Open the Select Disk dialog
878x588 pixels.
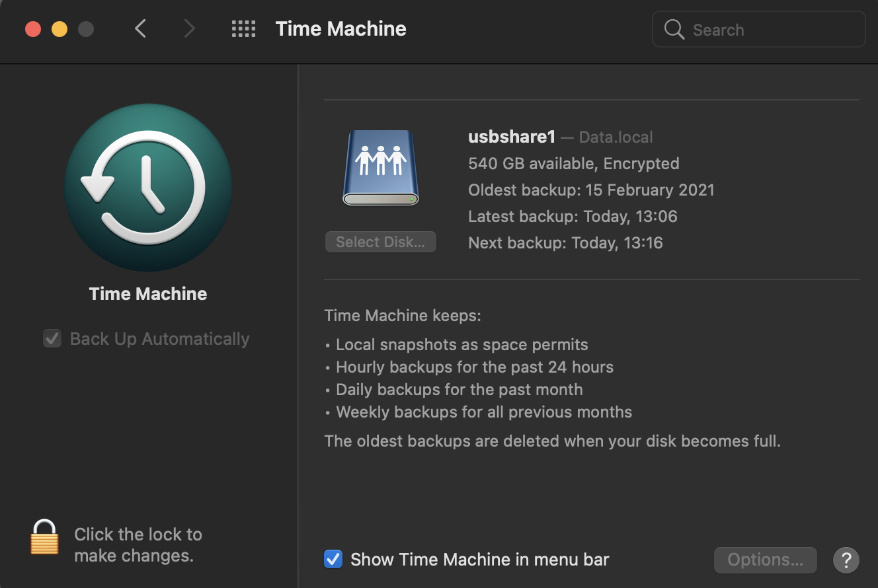(x=380, y=242)
